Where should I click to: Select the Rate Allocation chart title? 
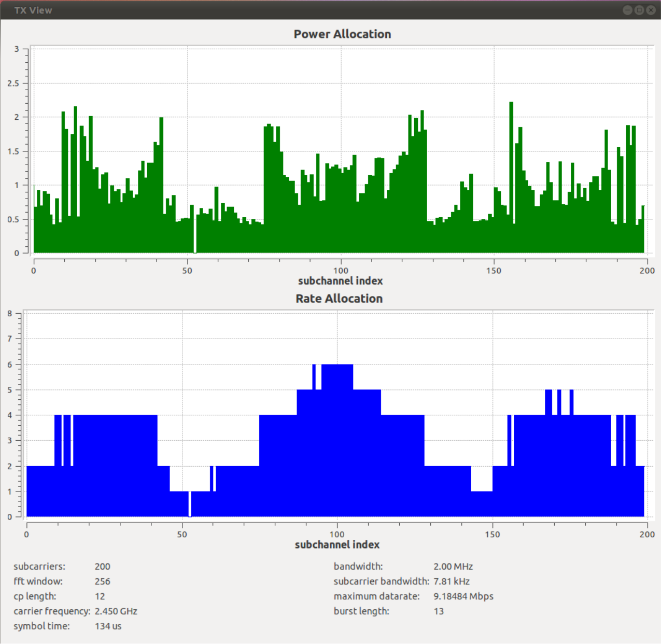click(339, 299)
